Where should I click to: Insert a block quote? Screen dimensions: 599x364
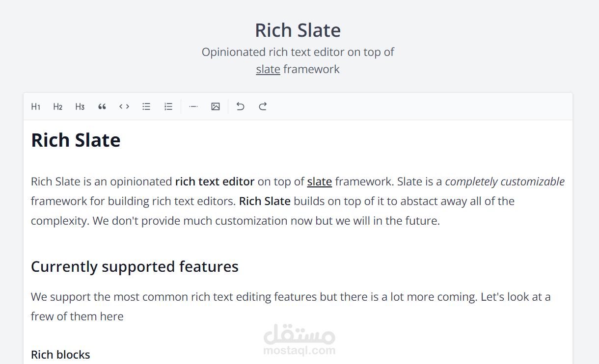coord(102,106)
